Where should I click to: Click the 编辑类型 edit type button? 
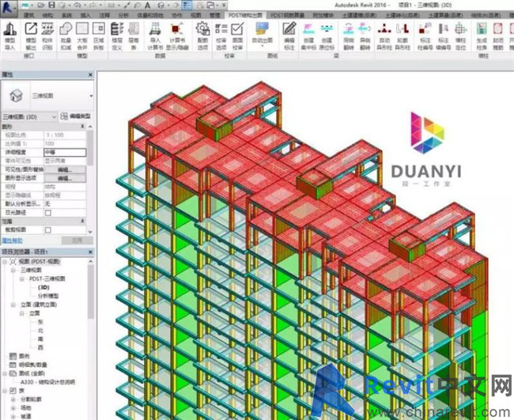pyautogui.click(x=77, y=116)
